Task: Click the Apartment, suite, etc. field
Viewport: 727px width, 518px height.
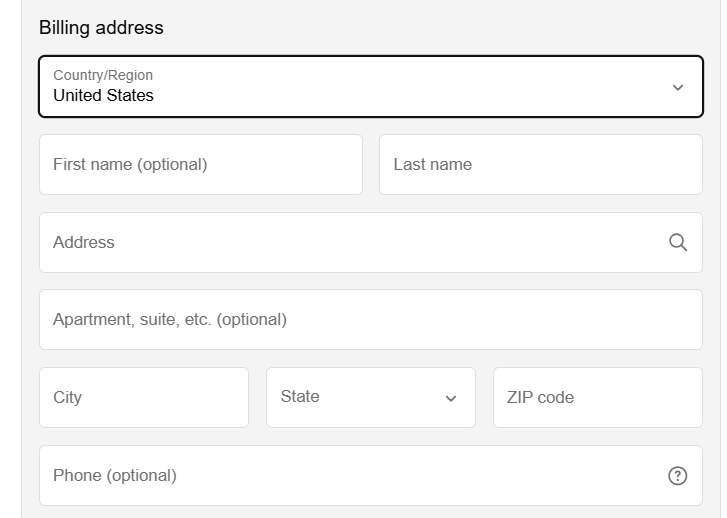Action: [371, 320]
